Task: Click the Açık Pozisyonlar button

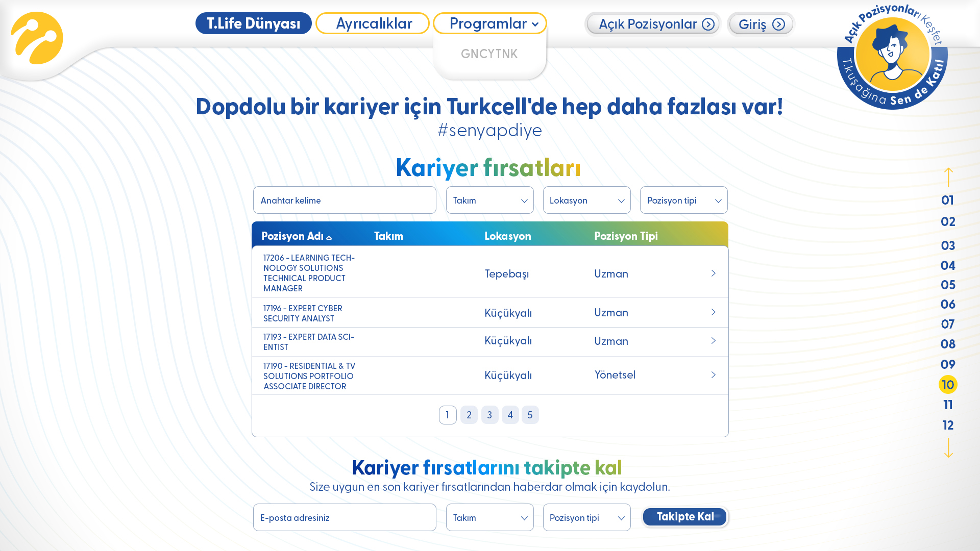Action: click(x=653, y=24)
